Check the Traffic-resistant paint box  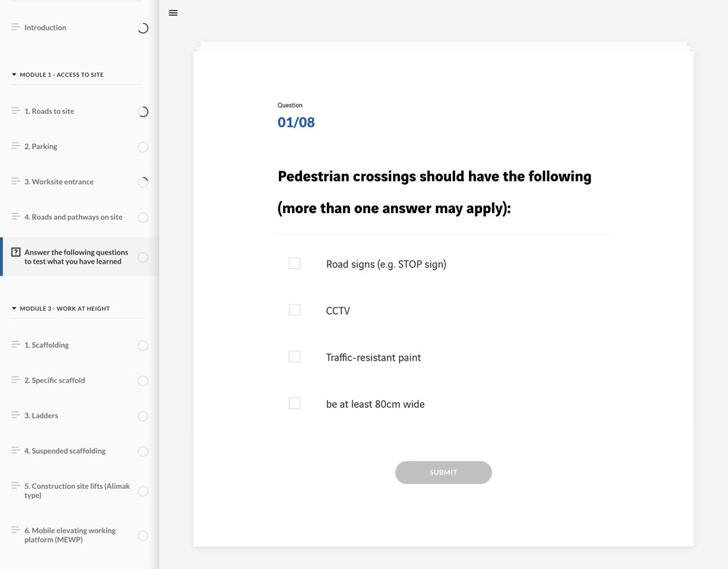295,356
